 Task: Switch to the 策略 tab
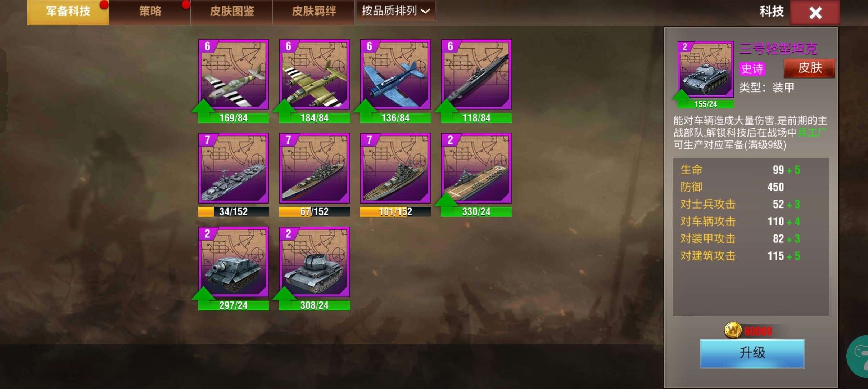[150, 12]
